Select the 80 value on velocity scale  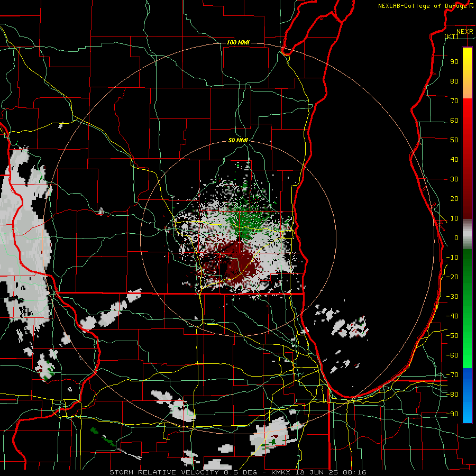click(x=454, y=81)
